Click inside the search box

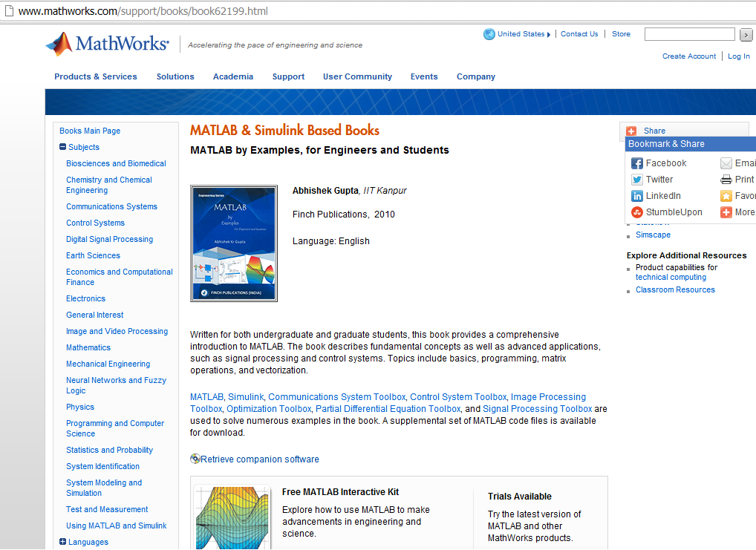pos(689,33)
